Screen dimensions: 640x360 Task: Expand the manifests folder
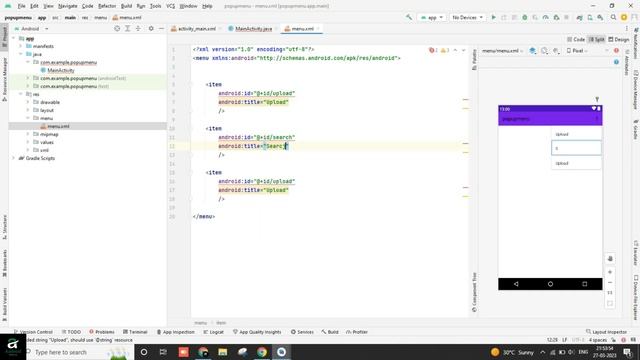click(x=21, y=46)
